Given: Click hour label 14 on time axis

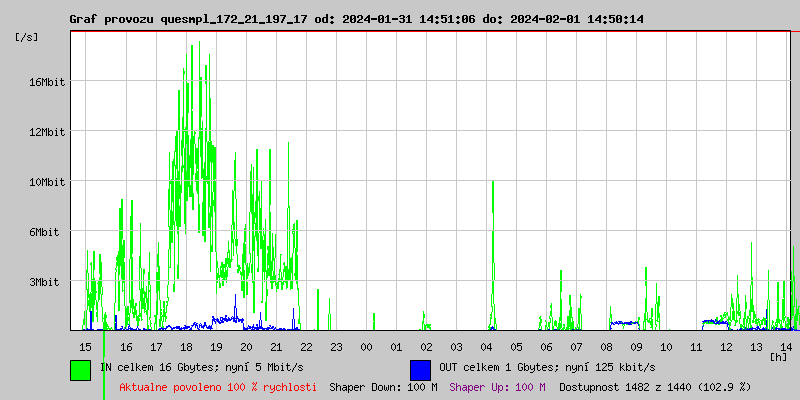Looking at the screenshot, I should tap(786, 347).
